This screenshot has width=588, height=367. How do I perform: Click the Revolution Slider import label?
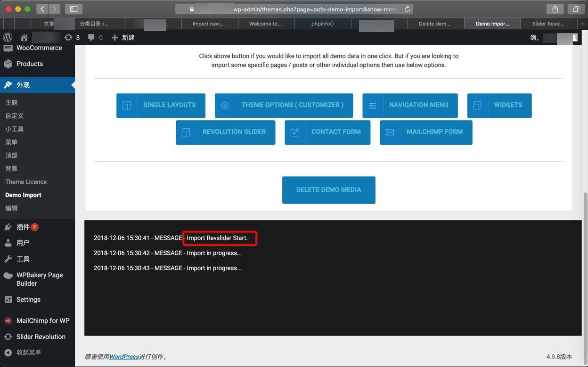coord(234,132)
